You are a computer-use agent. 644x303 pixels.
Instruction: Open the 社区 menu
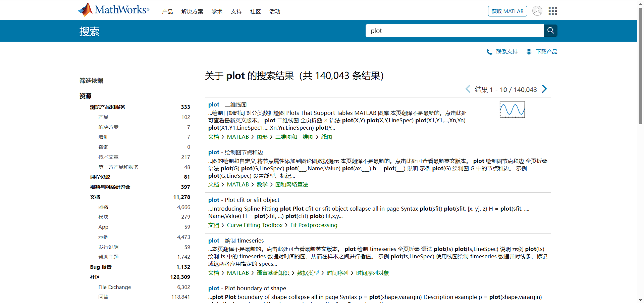coord(255,12)
